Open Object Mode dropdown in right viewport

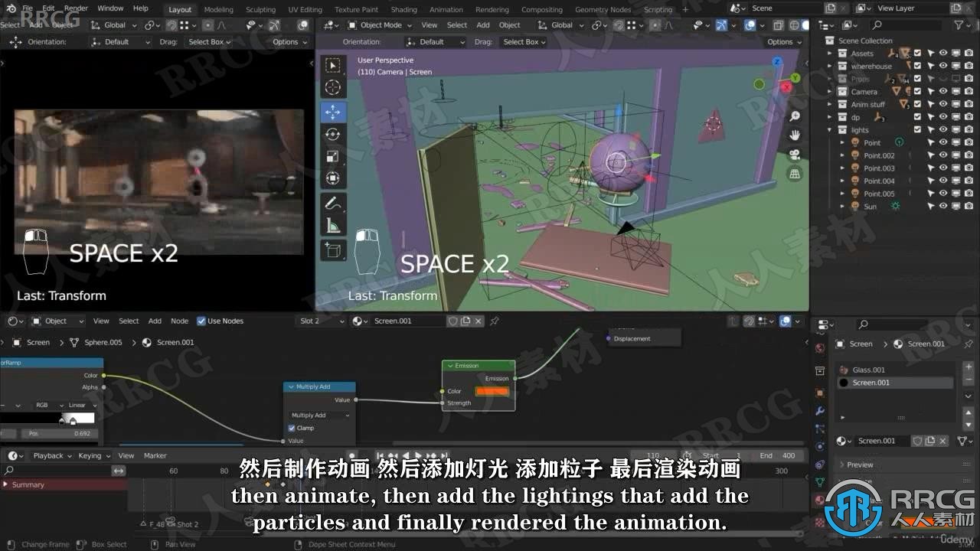pyautogui.click(x=380, y=24)
